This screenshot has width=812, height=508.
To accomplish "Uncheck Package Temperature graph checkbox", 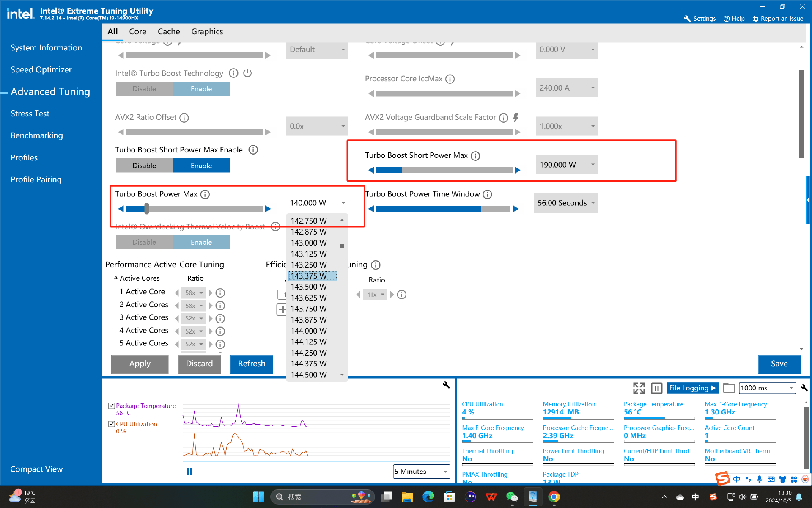I will click(112, 406).
